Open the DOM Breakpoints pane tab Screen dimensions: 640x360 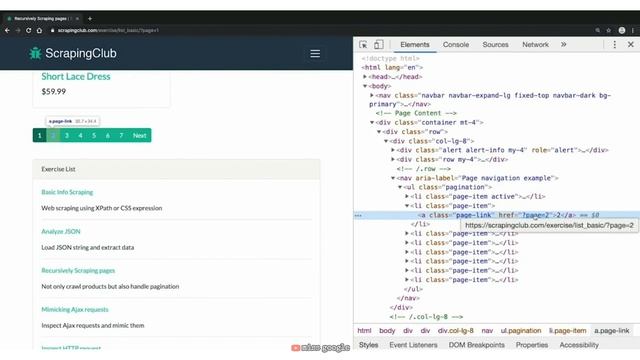pos(477,345)
